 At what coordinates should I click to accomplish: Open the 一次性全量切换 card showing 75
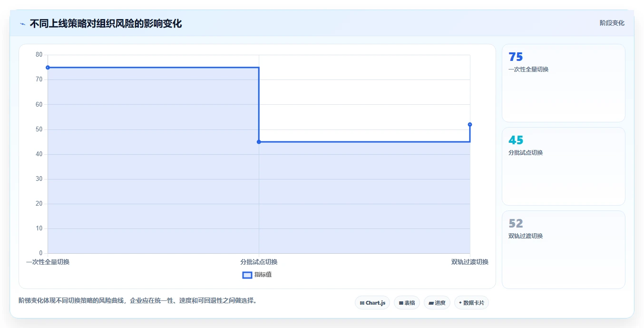[564, 83]
